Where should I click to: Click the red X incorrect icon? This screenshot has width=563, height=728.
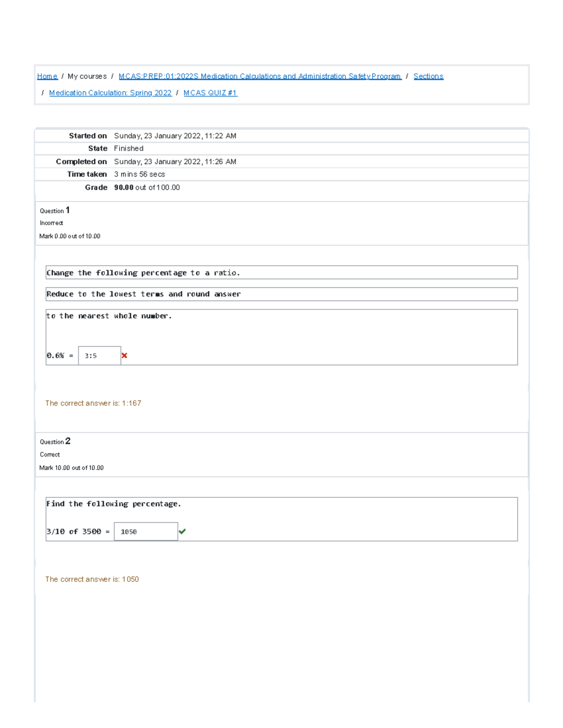pos(124,356)
